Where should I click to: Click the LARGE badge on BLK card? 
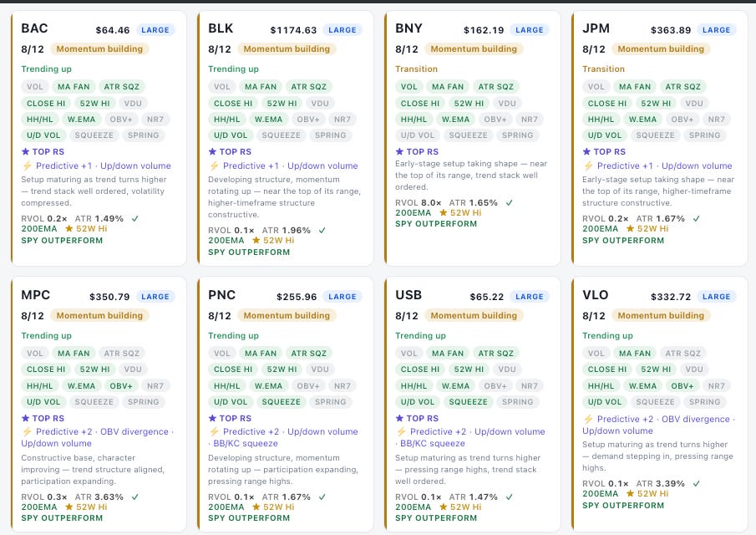click(342, 30)
